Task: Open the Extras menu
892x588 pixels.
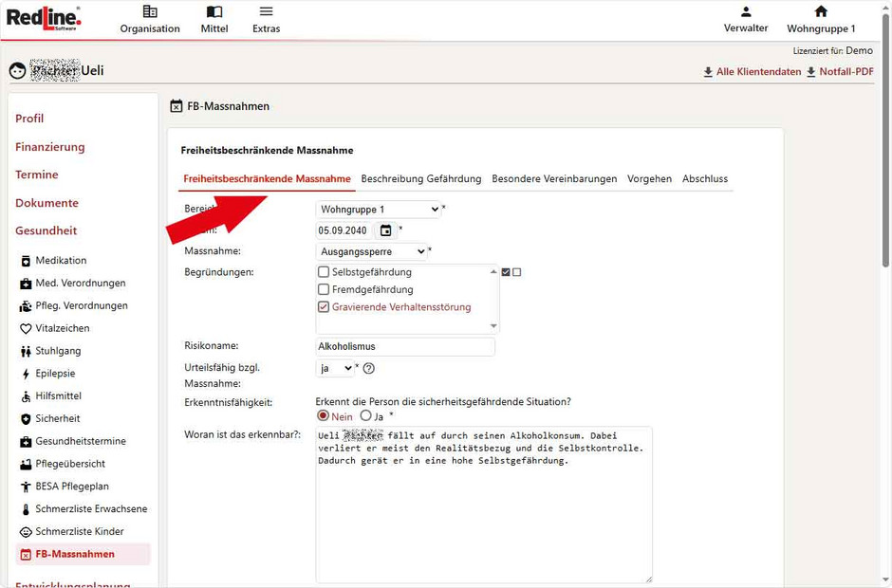Action: click(266, 18)
